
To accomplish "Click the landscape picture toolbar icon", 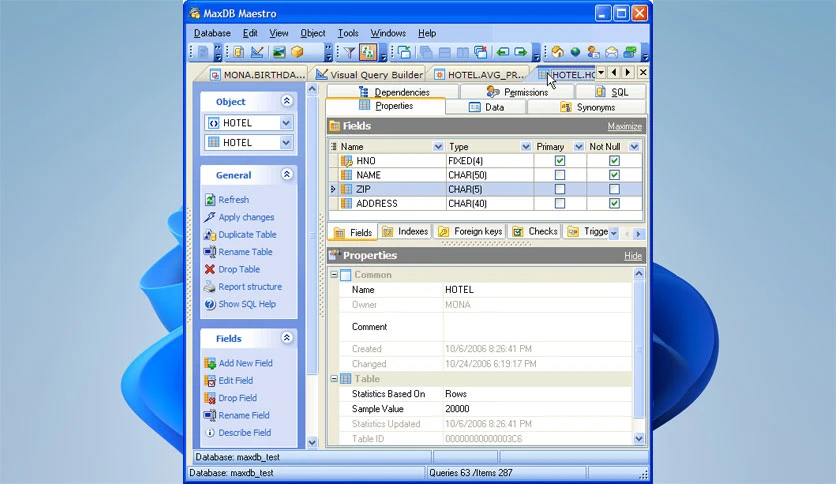I will [x=279, y=52].
